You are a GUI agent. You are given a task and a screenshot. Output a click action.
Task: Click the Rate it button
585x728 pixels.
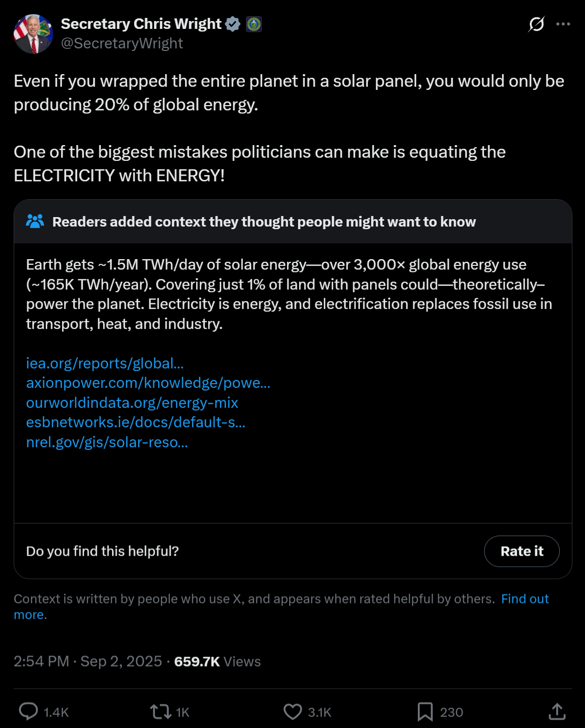tap(521, 551)
